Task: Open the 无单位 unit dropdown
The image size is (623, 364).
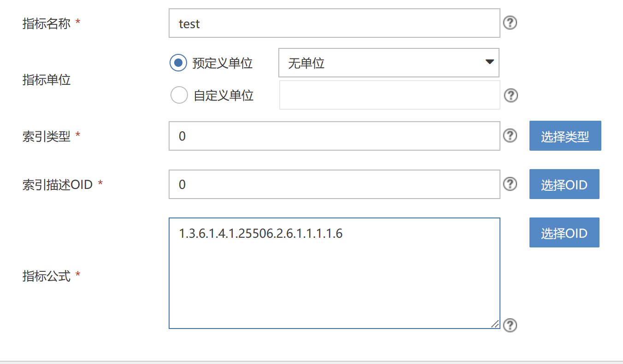Action: pyautogui.click(x=388, y=63)
